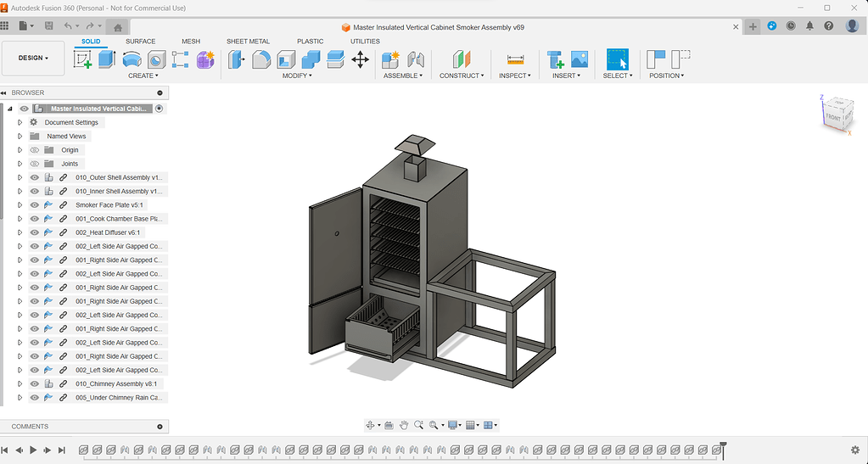
Task: Expand the COMMENTS panel
Action: [160, 427]
